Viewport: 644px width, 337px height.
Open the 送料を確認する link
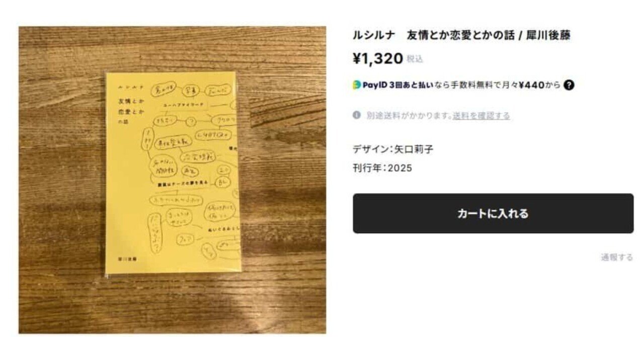(x=481, y=116)
